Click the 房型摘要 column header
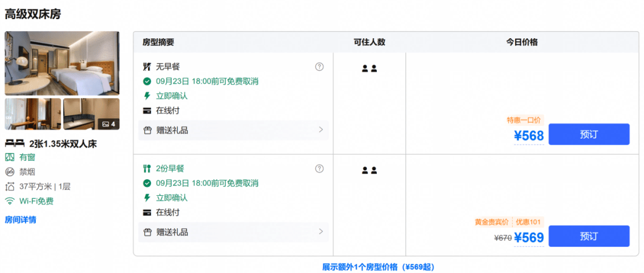 coord(158,42)
